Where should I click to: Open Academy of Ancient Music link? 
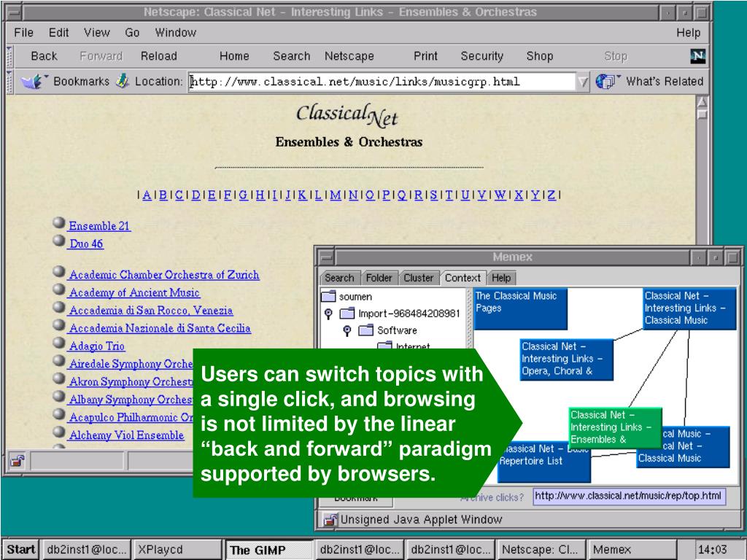click(x=134, y=292)
